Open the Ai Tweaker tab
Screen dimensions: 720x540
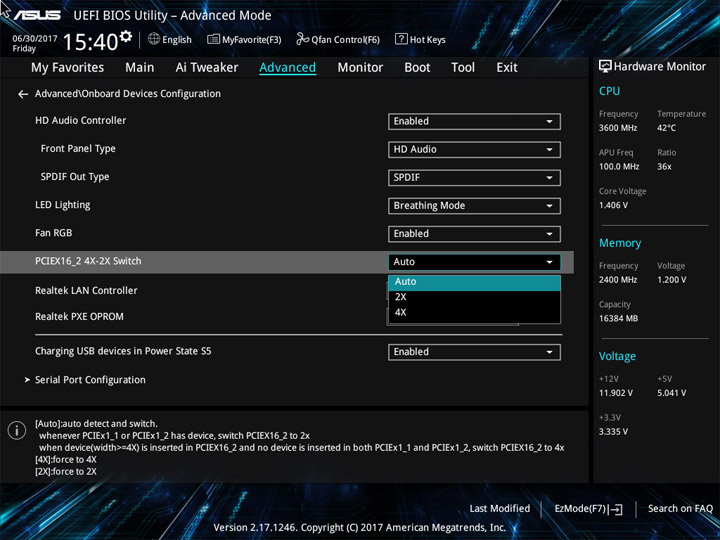(207, 68)
